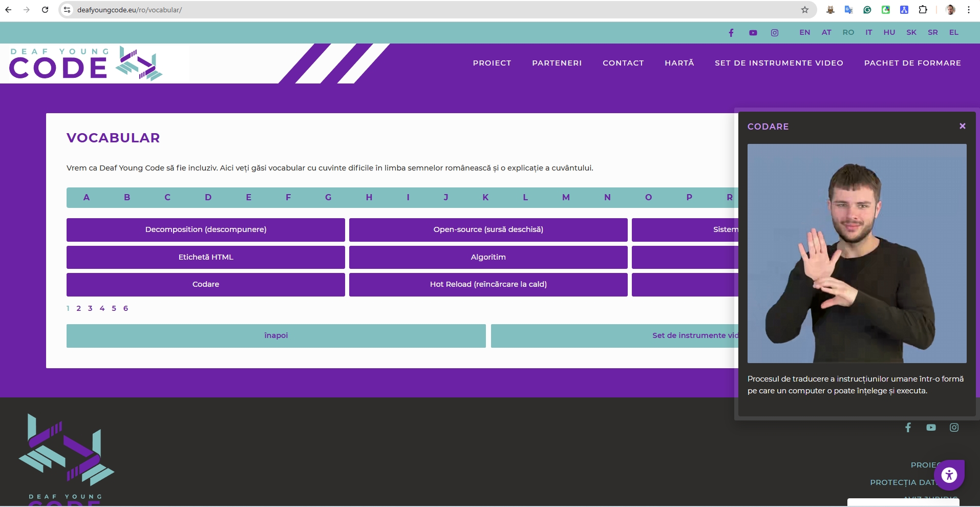This screenshot has height=507, width=980.
Task: Play the Codare sign language video
Action: [x=857, y=253]
